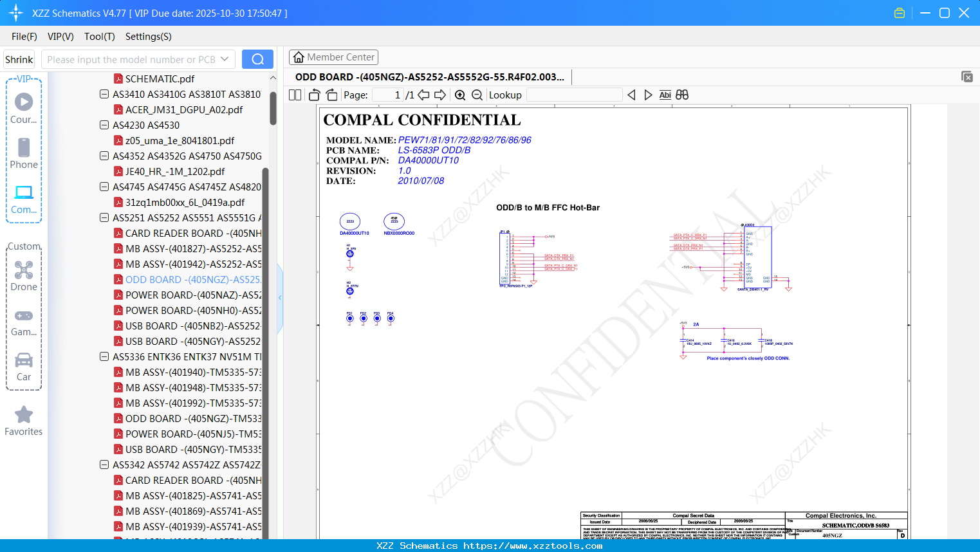Open the File(F) menu
This screenshot has width=980, height=552.
24,37
